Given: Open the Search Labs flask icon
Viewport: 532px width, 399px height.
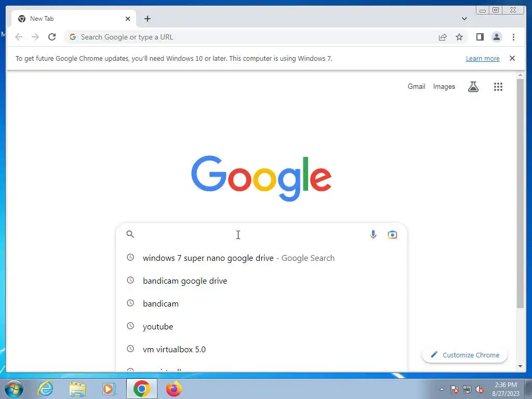Looking at the screenshot, I should pos(473,87).
